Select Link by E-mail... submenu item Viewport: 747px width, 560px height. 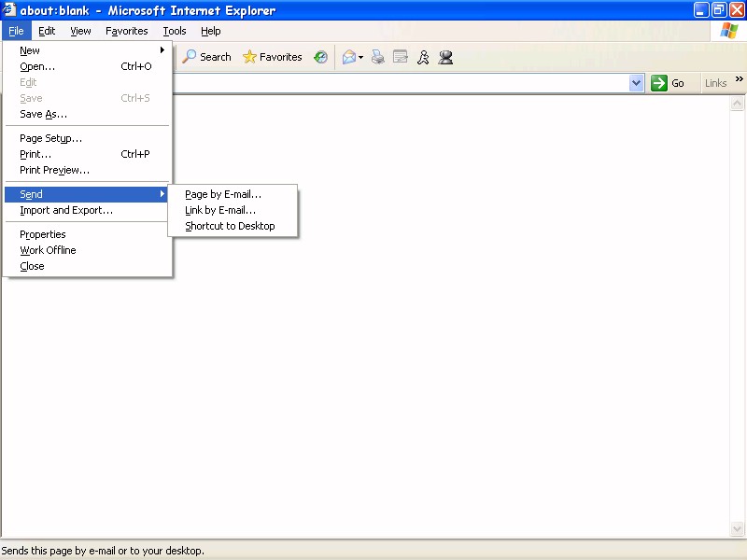(x=233, y=210)
